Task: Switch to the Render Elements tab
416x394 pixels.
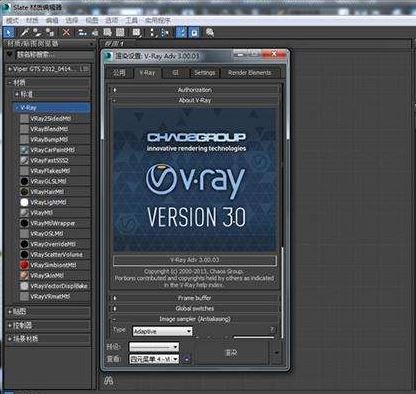Action: (x=250, y=73)
